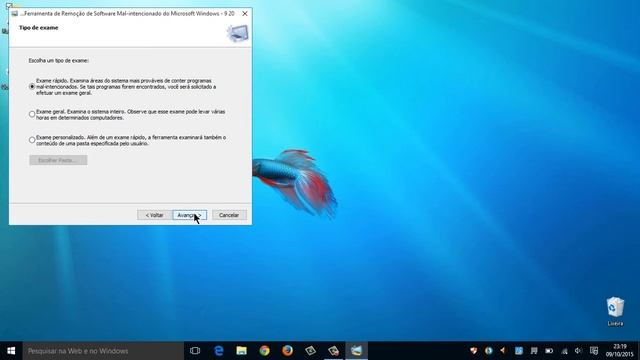Launch Microsoft Edge from the taskbar

tap(219, 351)
